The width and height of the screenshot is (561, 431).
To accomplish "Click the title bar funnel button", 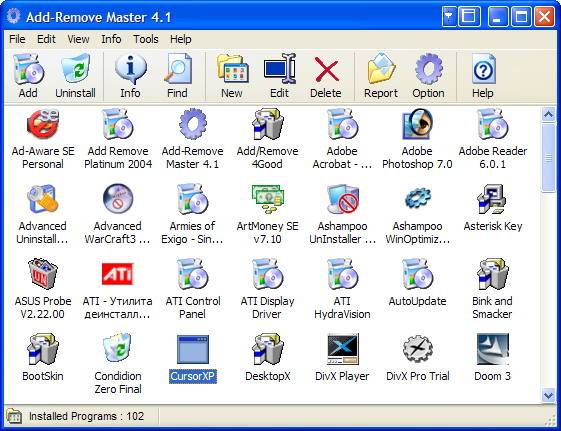I will [449, 16].
